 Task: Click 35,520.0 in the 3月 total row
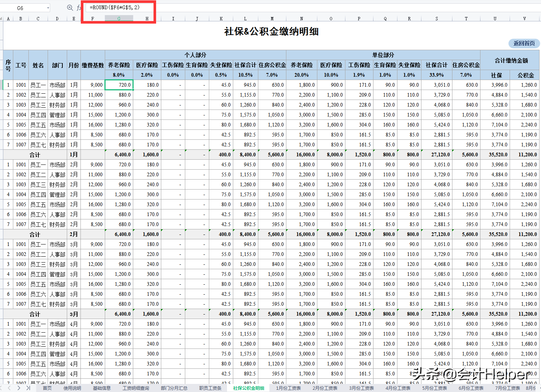pos(495,314)
